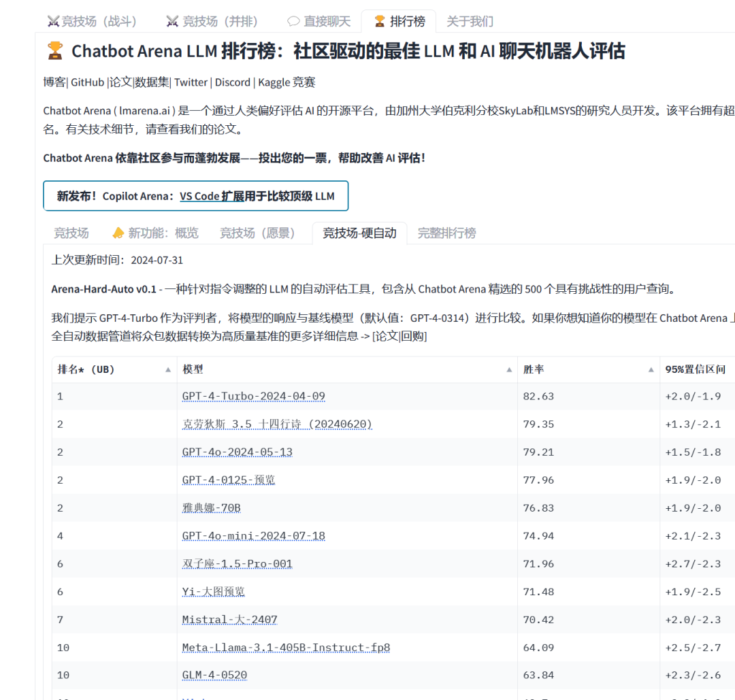
Task: Switch to the 直接聊天 tab
Action: (318, 21)
